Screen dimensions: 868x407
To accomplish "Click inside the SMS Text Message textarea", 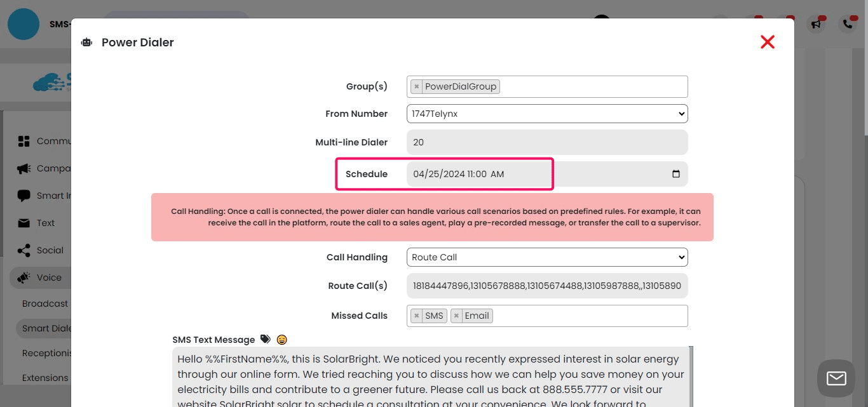I will [430, 377].
